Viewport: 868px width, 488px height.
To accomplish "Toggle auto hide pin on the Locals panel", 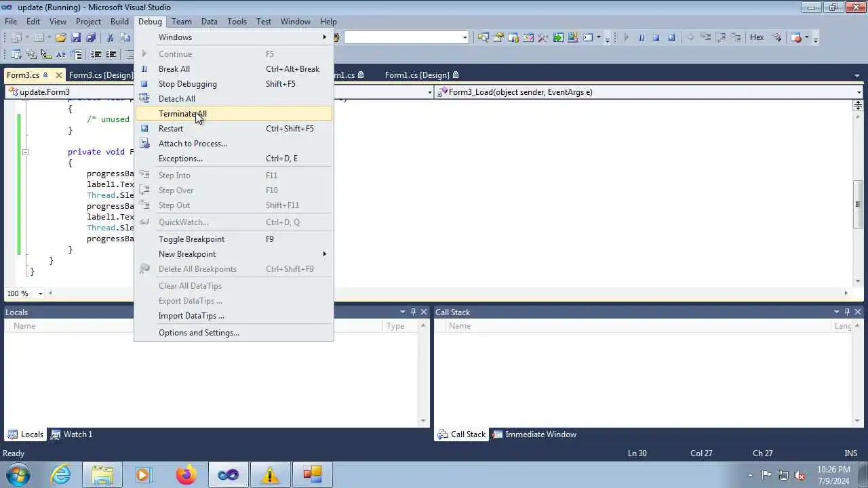I will (x=413, y=312).
